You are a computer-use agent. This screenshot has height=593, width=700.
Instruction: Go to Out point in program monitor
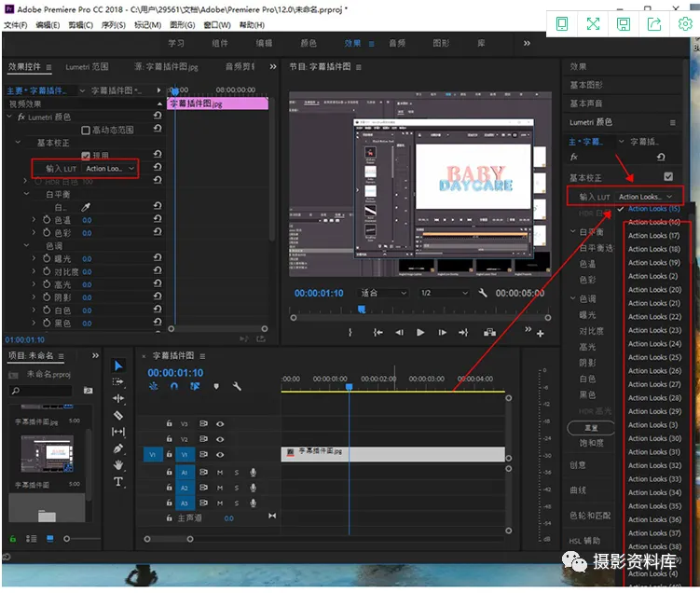[x=463, y=333]
